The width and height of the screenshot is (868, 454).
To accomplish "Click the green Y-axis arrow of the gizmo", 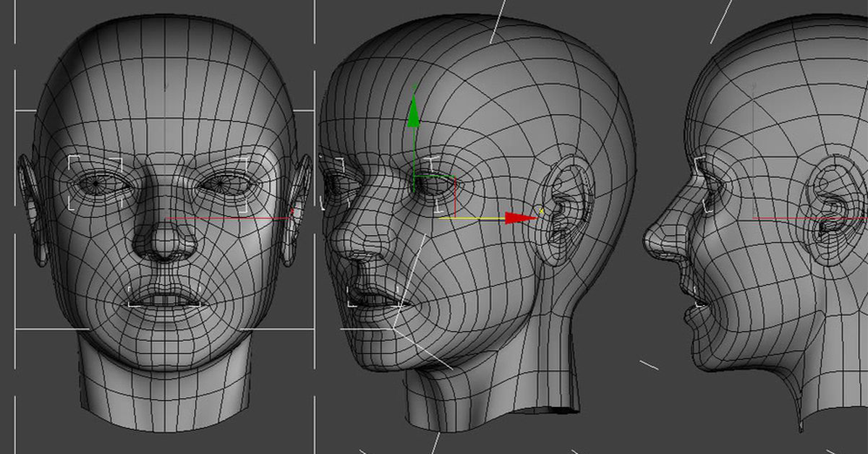I will (x=413, y=113).
